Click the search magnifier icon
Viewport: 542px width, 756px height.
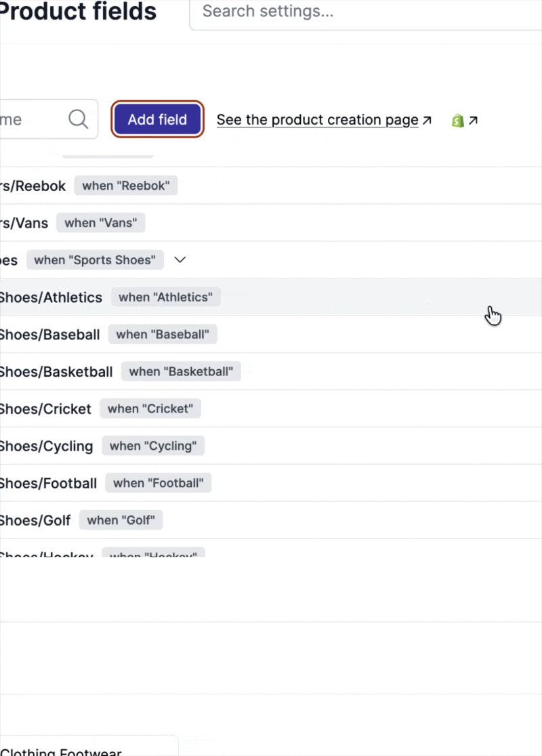click(x=78, y=119)
